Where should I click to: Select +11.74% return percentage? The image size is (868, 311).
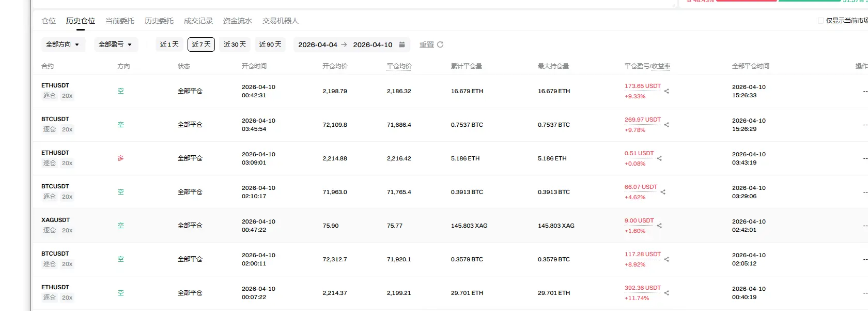[637, 298]
